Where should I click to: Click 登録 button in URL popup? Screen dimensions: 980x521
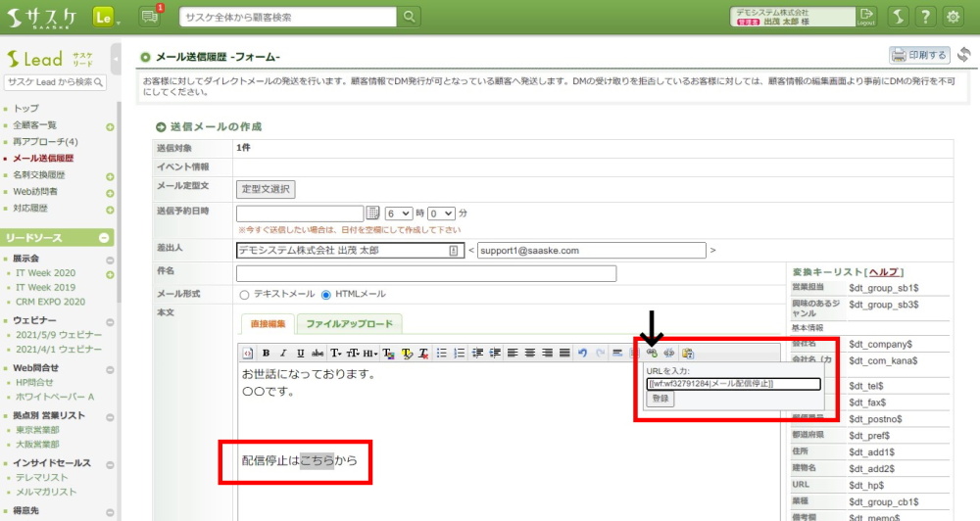point(661,398)
